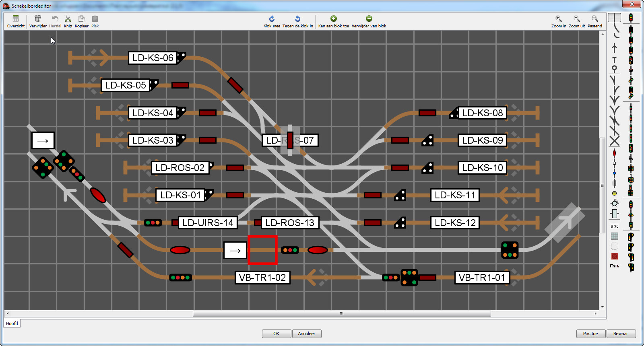
Task: Click the Bewaar button
Action: pos(621,334)
